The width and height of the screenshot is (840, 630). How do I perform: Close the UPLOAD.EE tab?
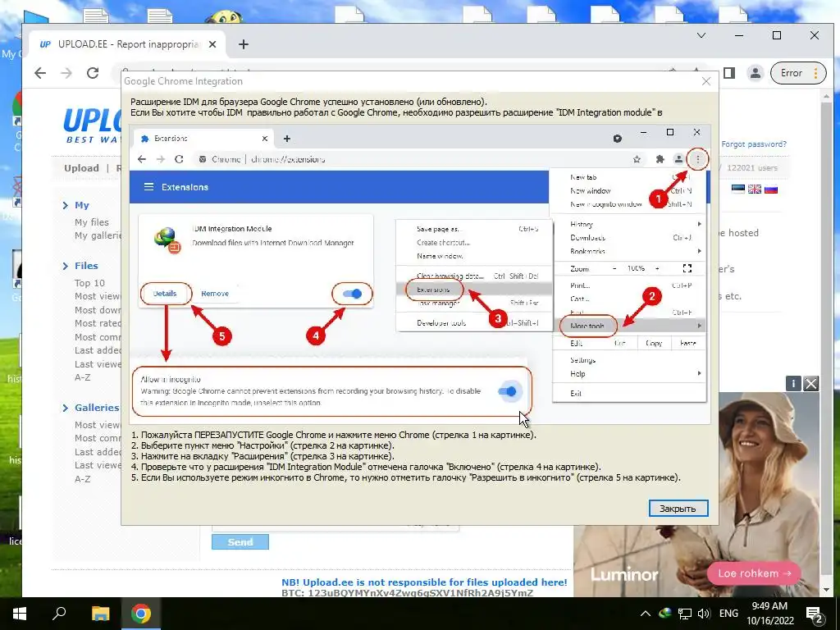click(x=212, y=44)
